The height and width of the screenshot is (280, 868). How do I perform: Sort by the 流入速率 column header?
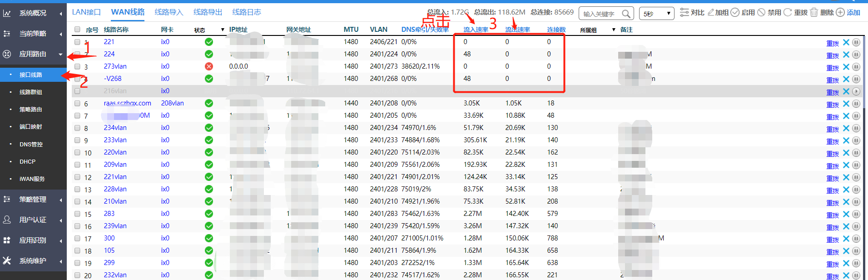pos(476,30)
